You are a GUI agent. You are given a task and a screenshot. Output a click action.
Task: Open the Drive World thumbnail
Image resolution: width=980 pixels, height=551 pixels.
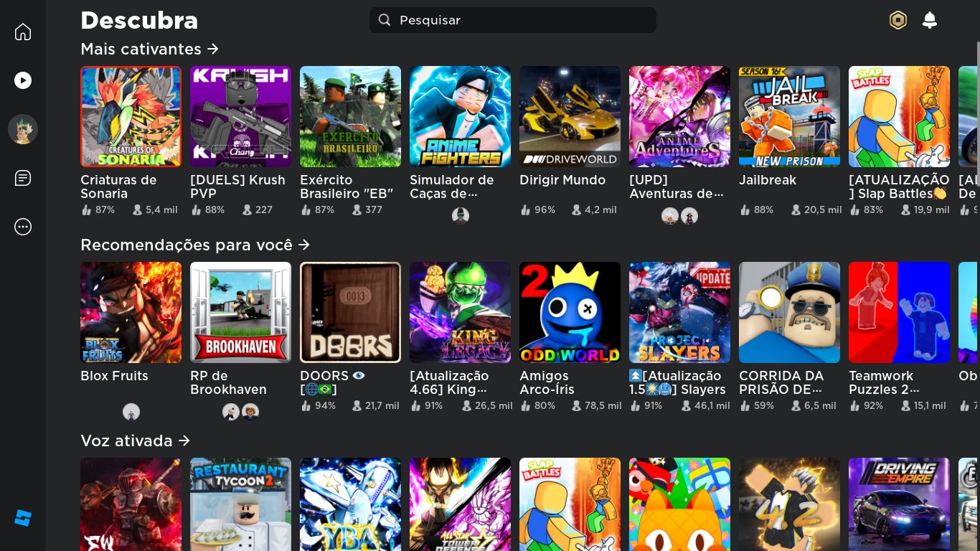click(x=570, y=117)
